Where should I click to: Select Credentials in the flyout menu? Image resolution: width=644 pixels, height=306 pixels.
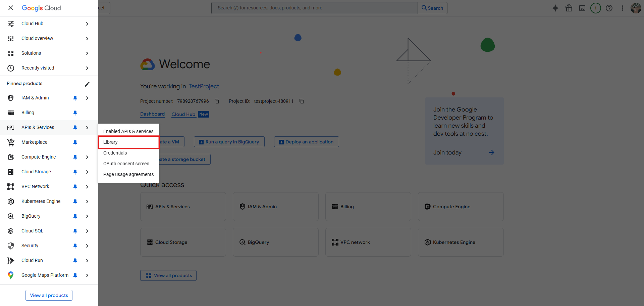point(115,153)
